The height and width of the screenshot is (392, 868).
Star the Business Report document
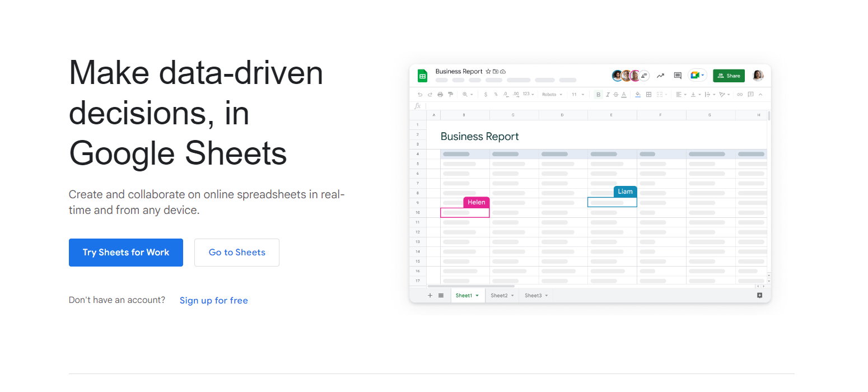(488, 72)
